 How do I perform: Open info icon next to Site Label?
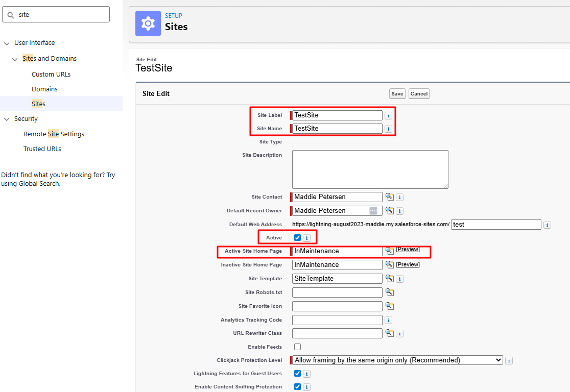click(388, 115)
